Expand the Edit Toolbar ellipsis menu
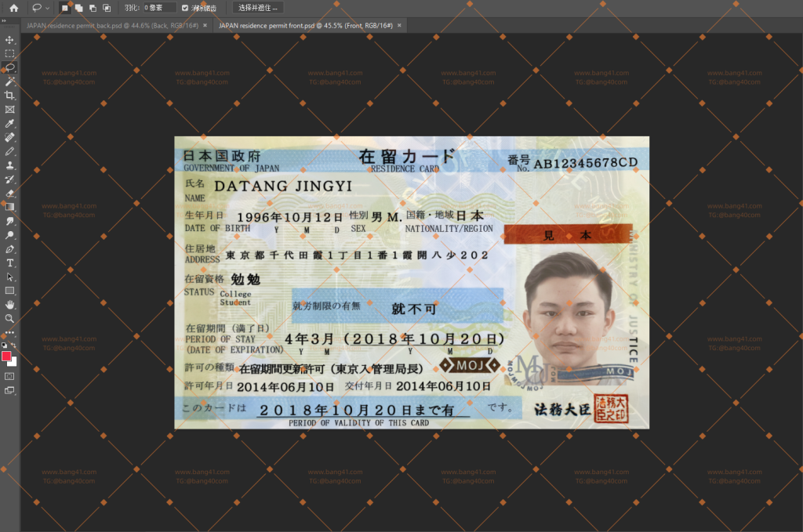803x532 pixels. tap(10, 331)
